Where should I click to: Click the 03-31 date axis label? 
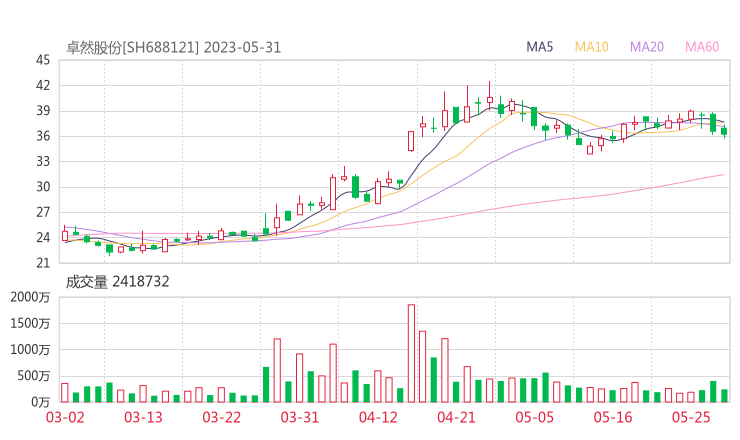pos(300,417)
